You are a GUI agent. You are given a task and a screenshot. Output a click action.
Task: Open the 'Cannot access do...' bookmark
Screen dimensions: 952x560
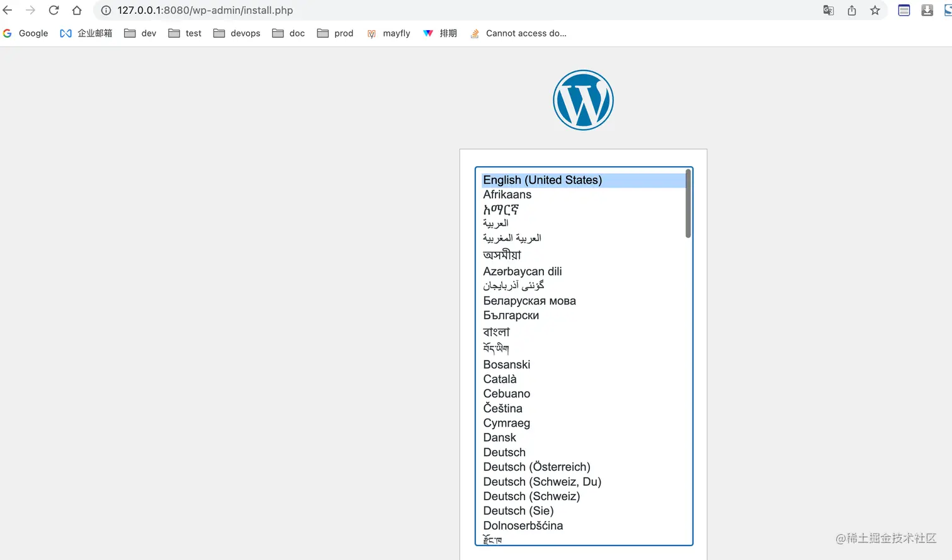(518, 33)
